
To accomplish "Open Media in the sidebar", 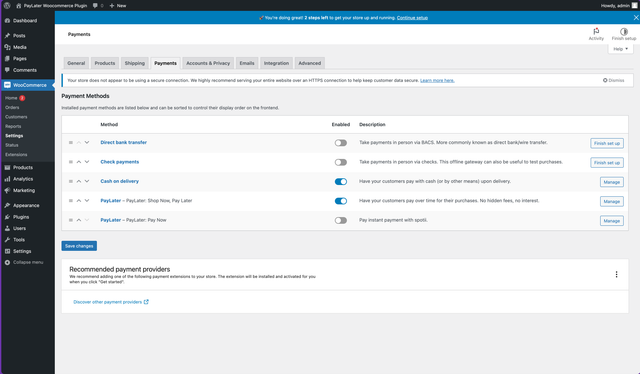I will tap(20, 47).
